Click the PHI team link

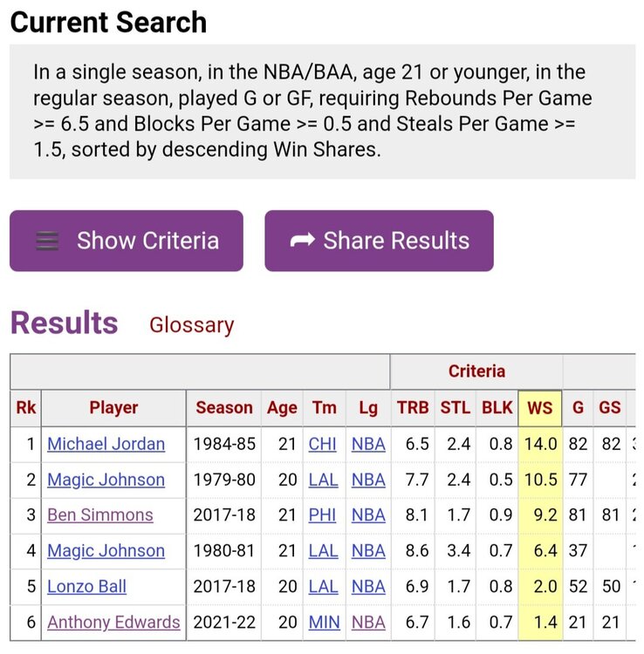323,514
